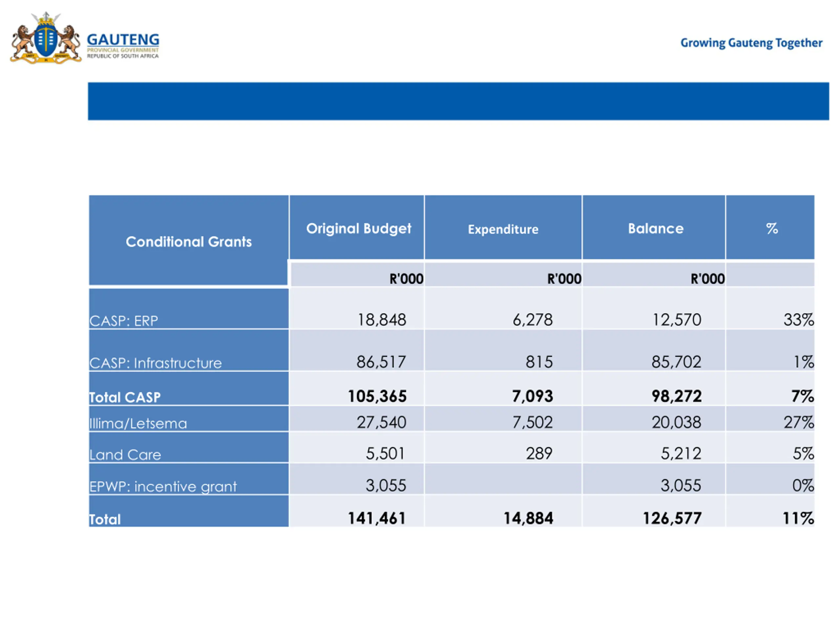This screenshot has height=630, width=840.
Task: Select the CASP: ERP expenditure value 6,278
Action: [x=533, y=320]
